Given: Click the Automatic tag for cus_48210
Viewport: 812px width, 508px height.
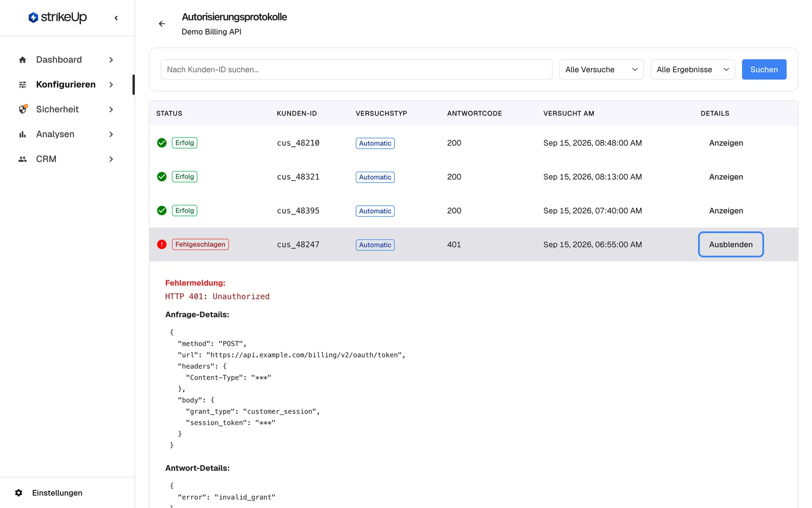Looking at the screenshot, I should pyautogui.click(x=375, y=144).
